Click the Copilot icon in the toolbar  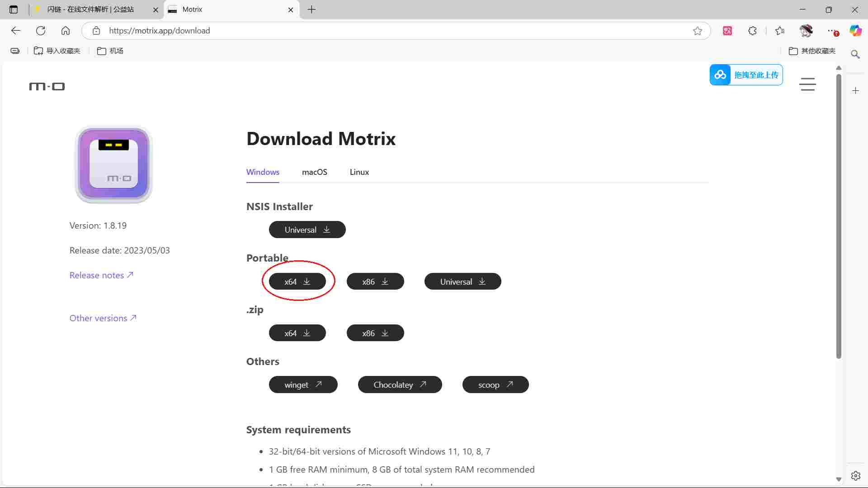coord(855,31)
